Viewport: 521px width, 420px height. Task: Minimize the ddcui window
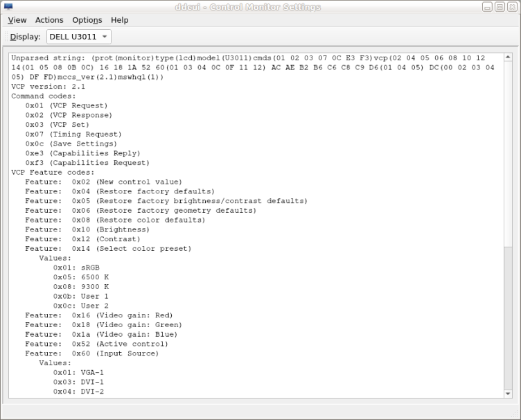(488, 7)
